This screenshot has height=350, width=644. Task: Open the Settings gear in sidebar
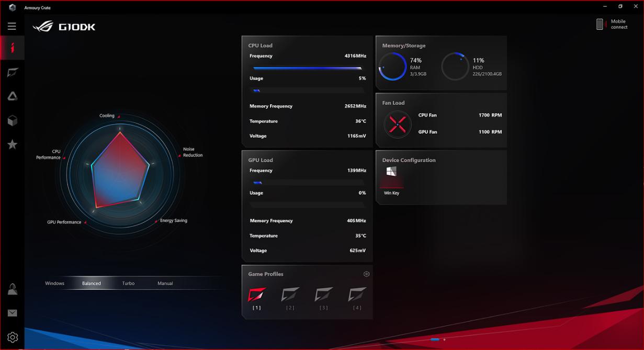[x=13, y=337]
